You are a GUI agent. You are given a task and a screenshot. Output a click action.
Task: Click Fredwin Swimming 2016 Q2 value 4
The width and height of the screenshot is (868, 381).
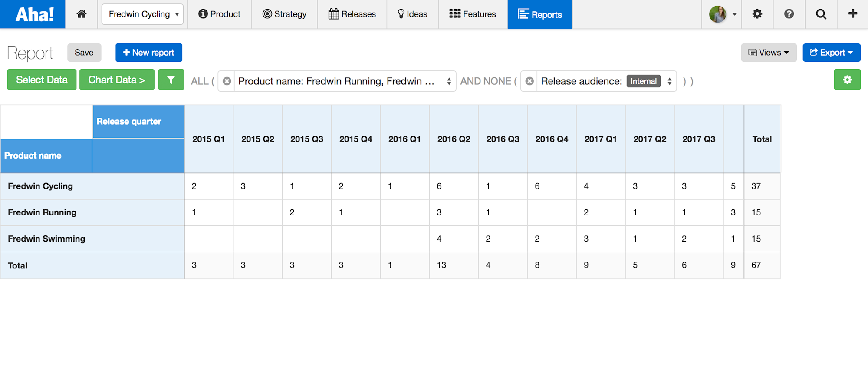tap(439, 239)
